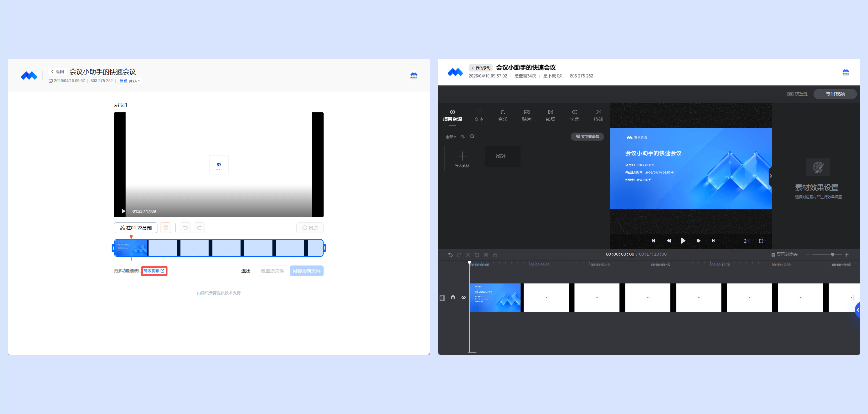Screen dimensions: 868x414
Task: Toggle the 显示刻度表 checkbox
Action: click(773, 255)
